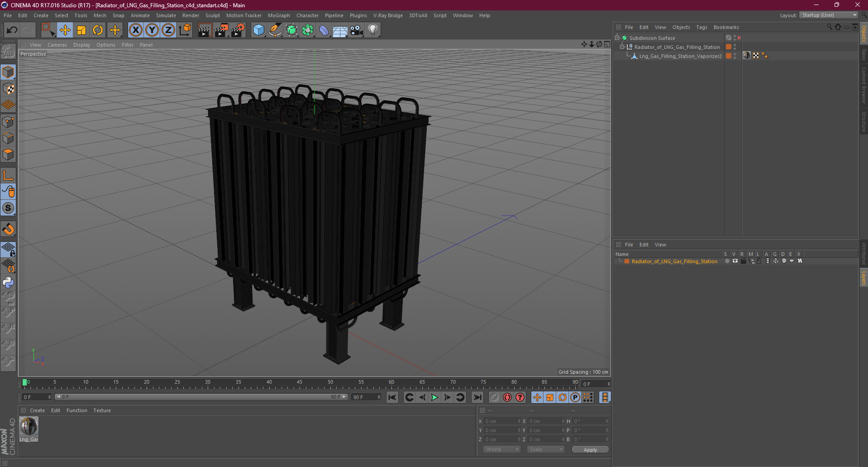This screenshot has height=467, width=868.
Task: Open the Layers side tab
Action: (x=863, y=279)
